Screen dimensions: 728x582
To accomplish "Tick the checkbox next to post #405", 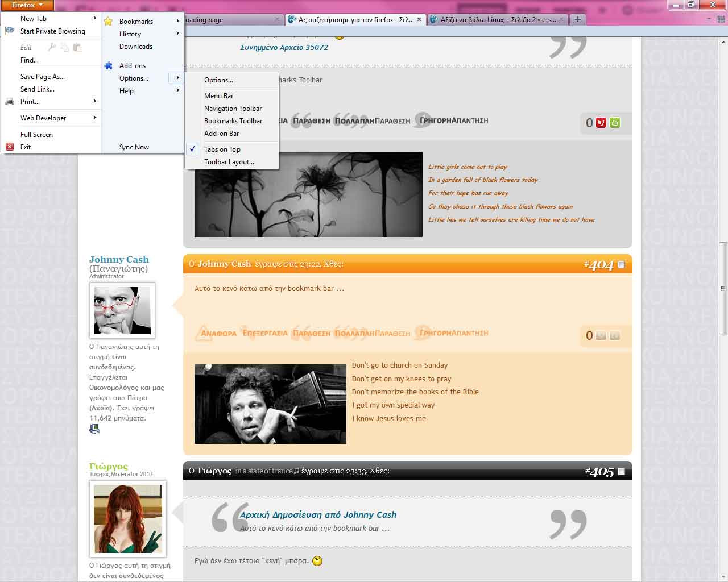I will 622,472.
